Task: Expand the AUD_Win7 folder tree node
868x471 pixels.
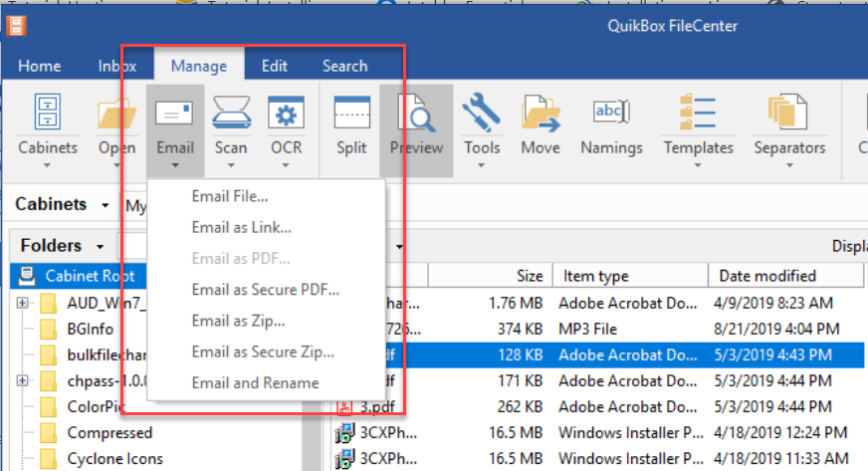Action: point(23,302)
